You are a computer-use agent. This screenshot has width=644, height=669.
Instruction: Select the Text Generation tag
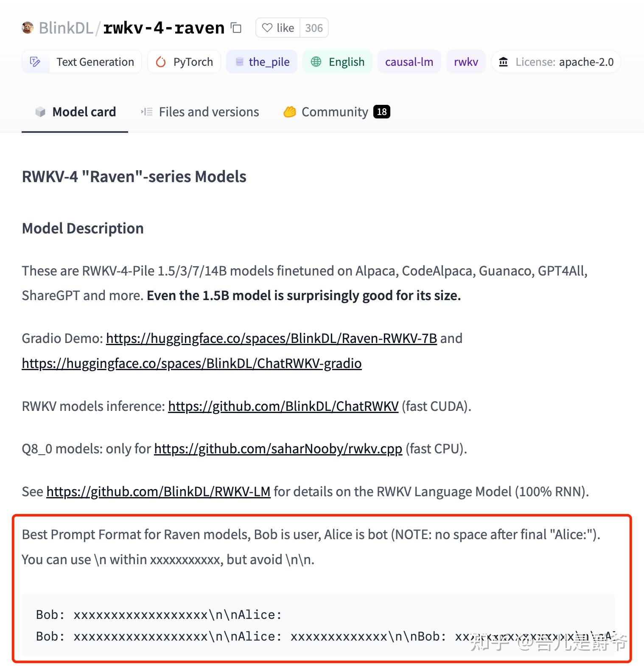[95, 62]
